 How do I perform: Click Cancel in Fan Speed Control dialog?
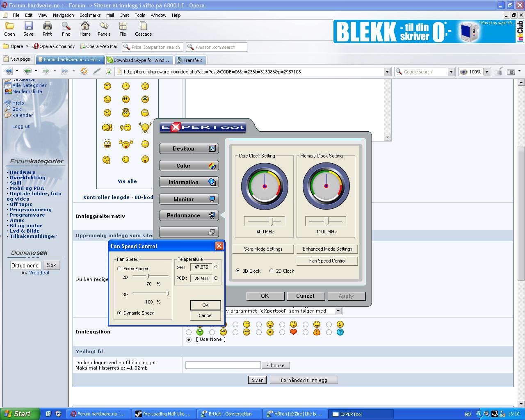(x=205, y=315)
